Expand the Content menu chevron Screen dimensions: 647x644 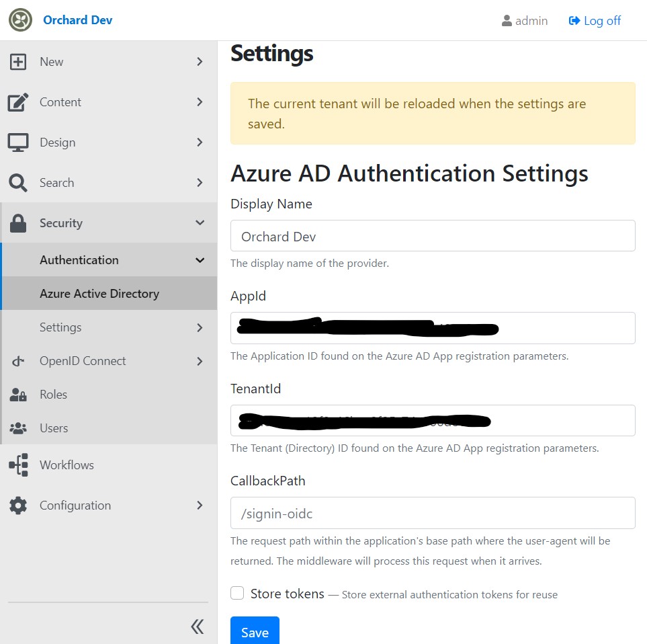[x=200, y=102]
